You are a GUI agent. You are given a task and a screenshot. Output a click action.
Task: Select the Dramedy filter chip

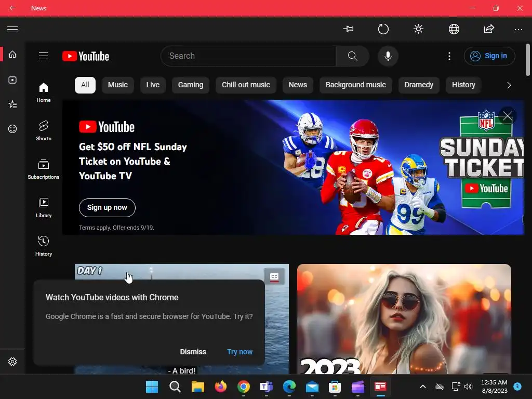pos(419,85)
